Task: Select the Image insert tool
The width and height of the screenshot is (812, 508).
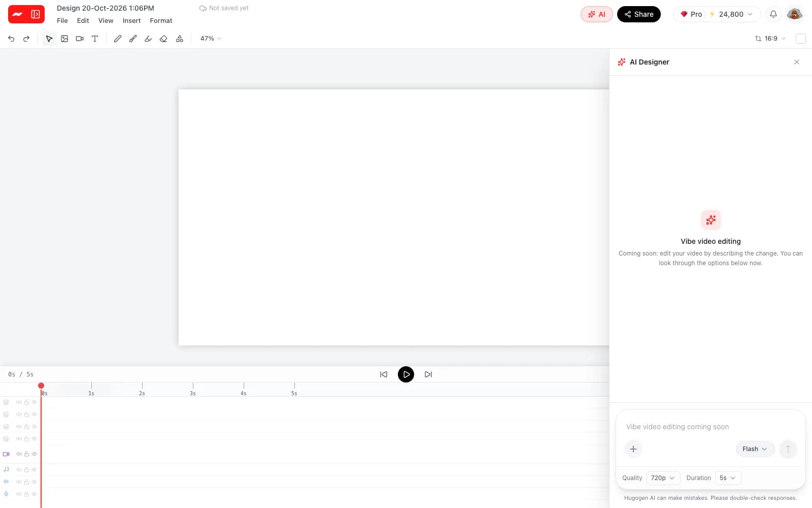Action: tap(64, 39)
